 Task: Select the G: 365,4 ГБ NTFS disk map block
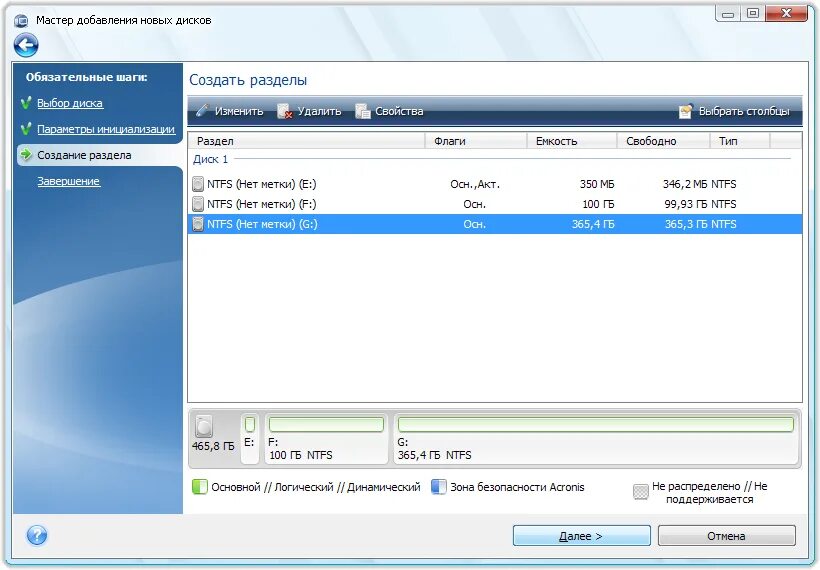tap(596, 438)
